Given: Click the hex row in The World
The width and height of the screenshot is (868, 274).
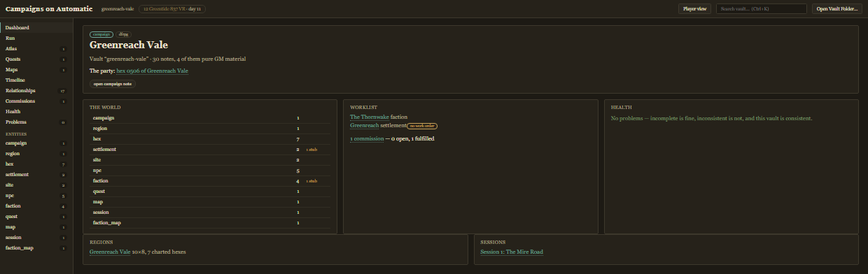Looking at the screenshot, I should pyautogui.click(x=210, y=139).
